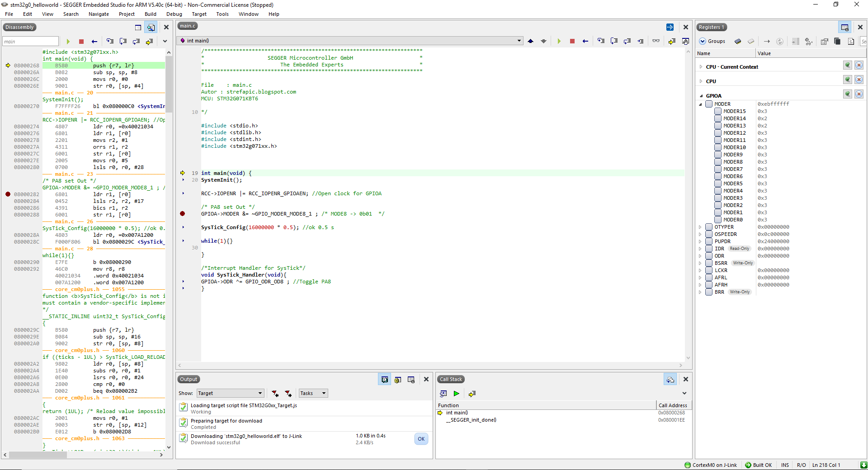Go to next function with down arrow
The image size is (868, 470).
pos(544,41)
